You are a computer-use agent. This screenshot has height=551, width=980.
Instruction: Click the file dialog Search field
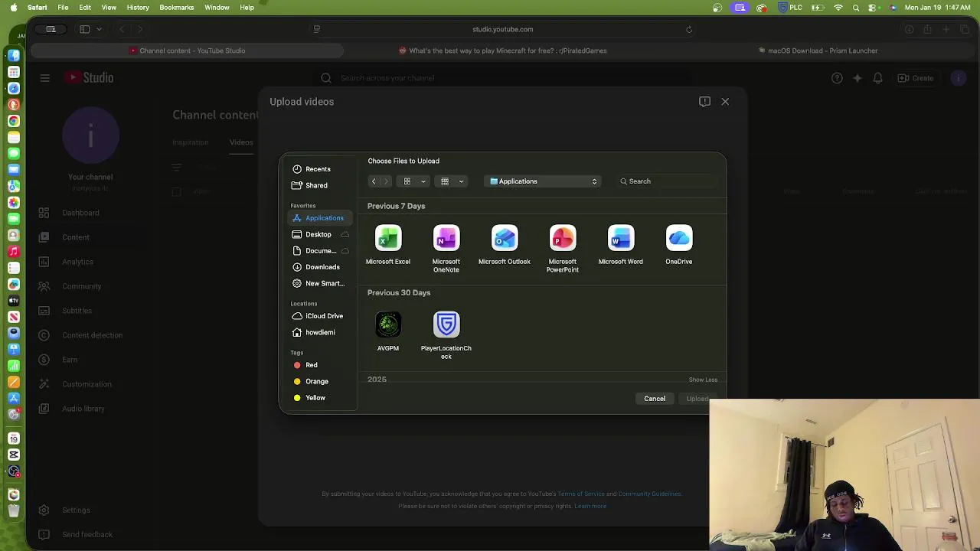point(668,181)
